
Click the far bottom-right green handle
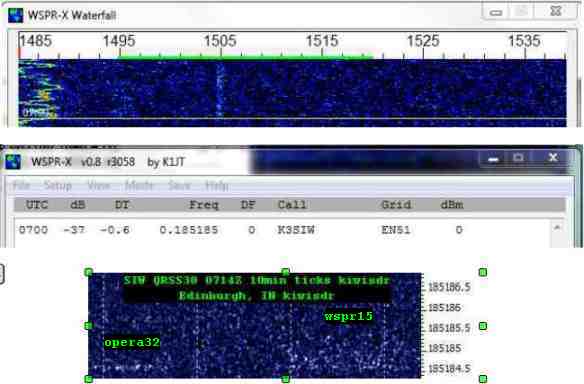483,379
